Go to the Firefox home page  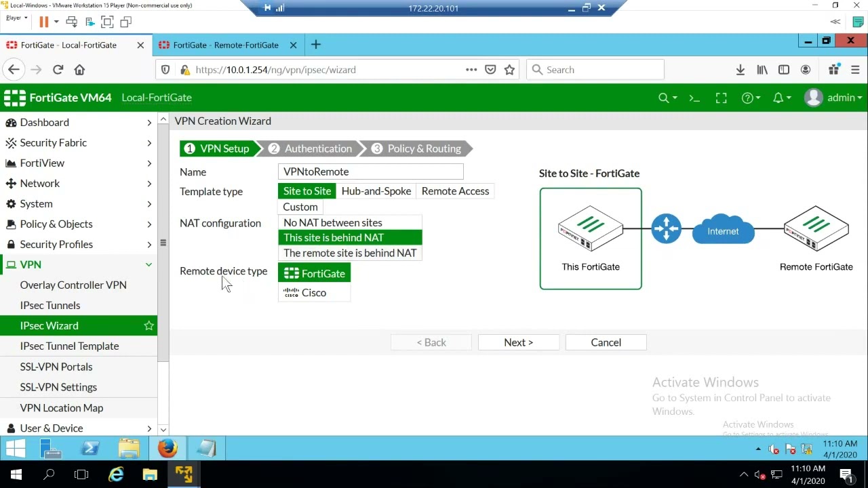click(79, 70)
